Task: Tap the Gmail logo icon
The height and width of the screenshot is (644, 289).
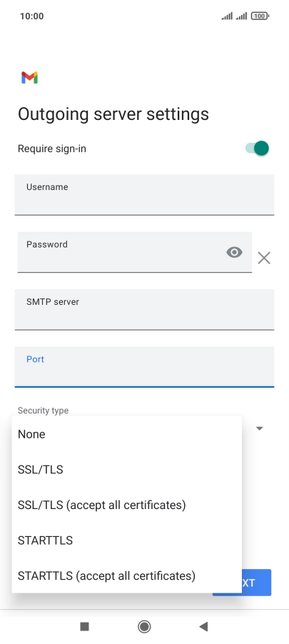Action: pos(29,78)
